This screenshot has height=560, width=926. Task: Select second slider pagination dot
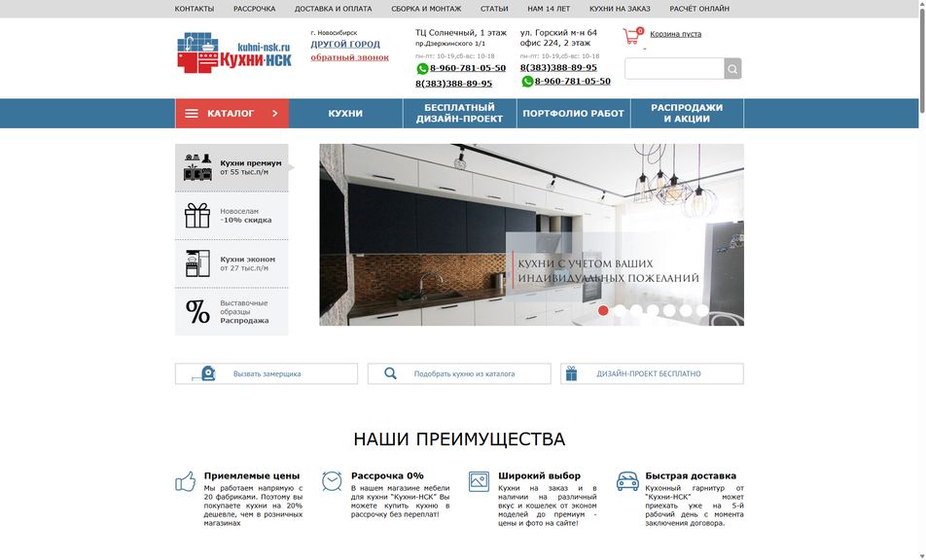point(620,310)
